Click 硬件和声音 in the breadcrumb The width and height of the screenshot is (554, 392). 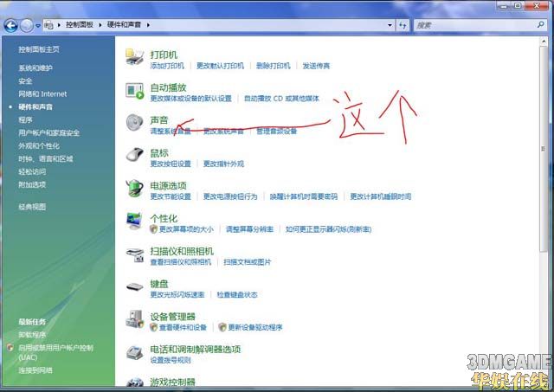124,25
